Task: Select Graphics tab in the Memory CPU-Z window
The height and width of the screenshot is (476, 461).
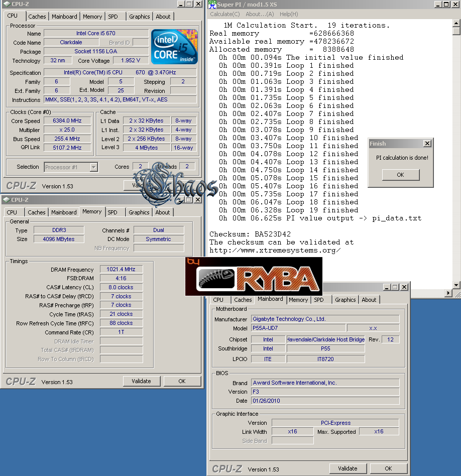Action: tap(139, 212)
